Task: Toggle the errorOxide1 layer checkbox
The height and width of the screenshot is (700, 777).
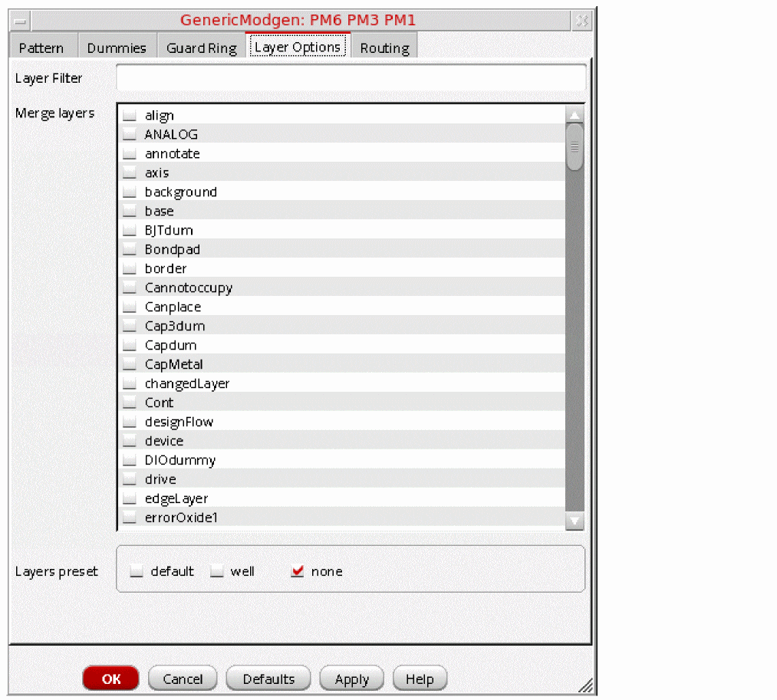Action: point(130,518)
